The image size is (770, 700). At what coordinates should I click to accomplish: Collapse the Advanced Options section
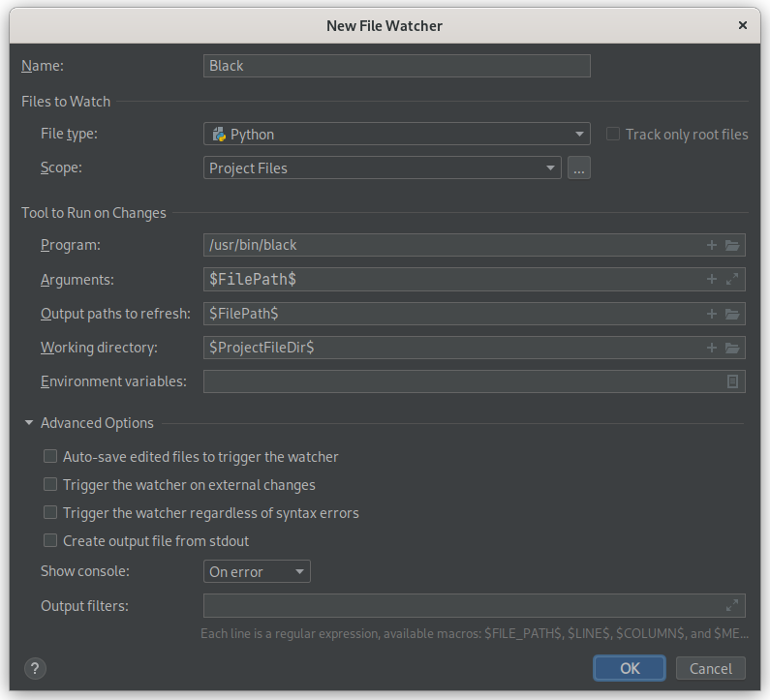tap(29, 423)
